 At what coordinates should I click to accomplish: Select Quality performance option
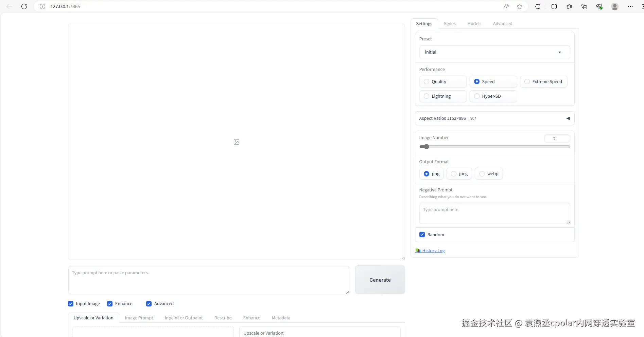[443, 81]
